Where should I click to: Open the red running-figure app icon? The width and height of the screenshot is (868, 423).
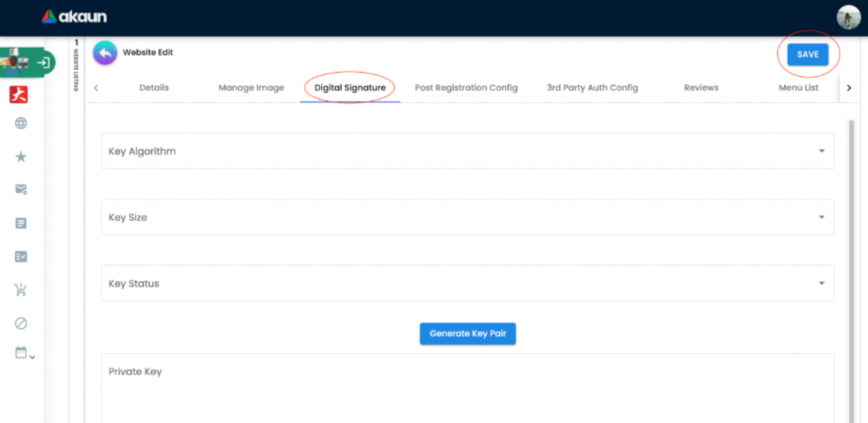(x=19, y=95)
